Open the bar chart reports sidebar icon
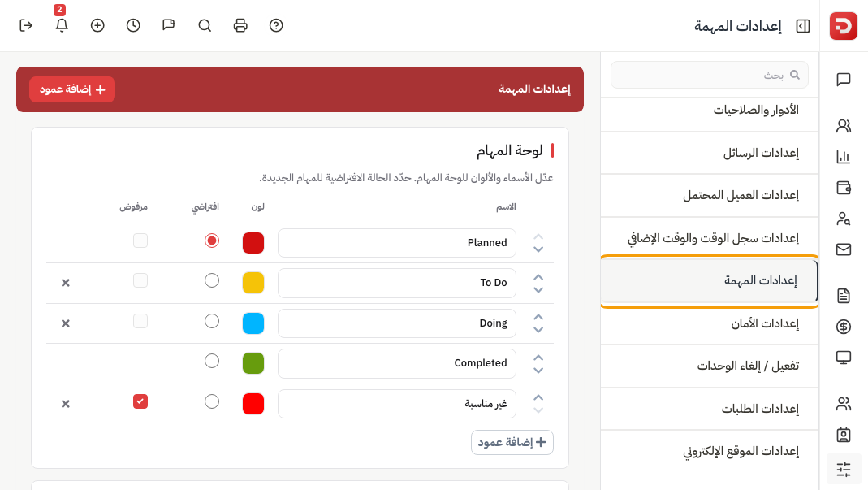 [844, 157]
